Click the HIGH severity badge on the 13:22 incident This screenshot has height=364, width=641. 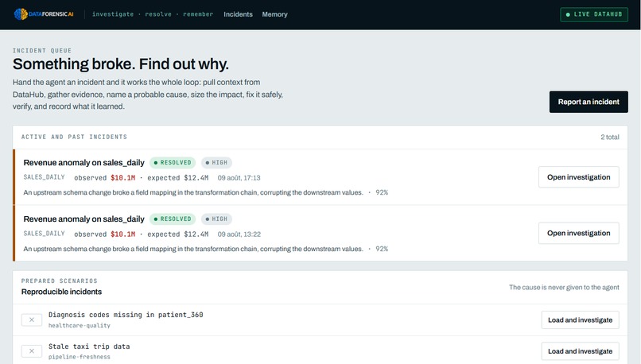(x=216, y=219)
